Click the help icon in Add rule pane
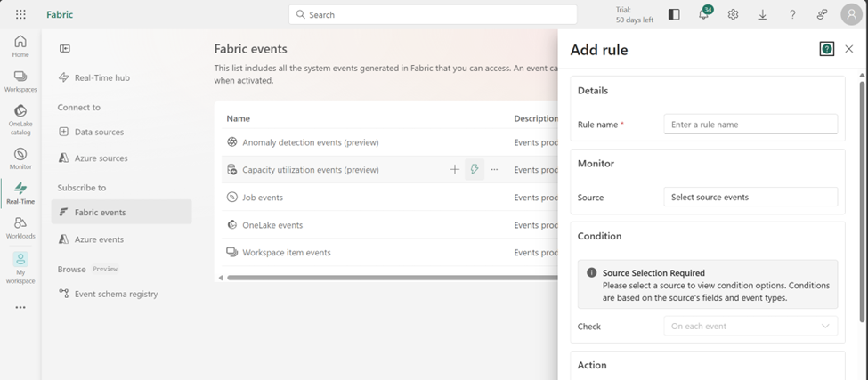The width and height of the screenshot is (868, 380). 827,49
